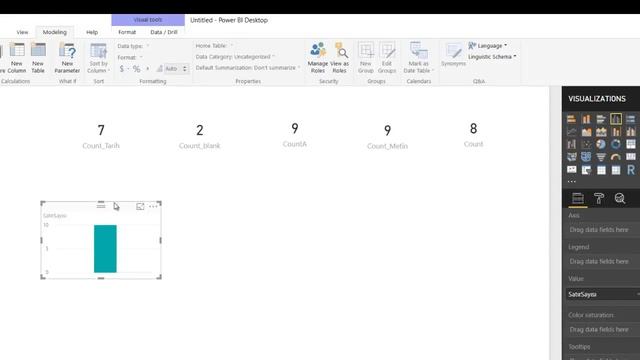640x360 pixels.
Task: Select Line chart visualization
Action: (x=571, y=132)
